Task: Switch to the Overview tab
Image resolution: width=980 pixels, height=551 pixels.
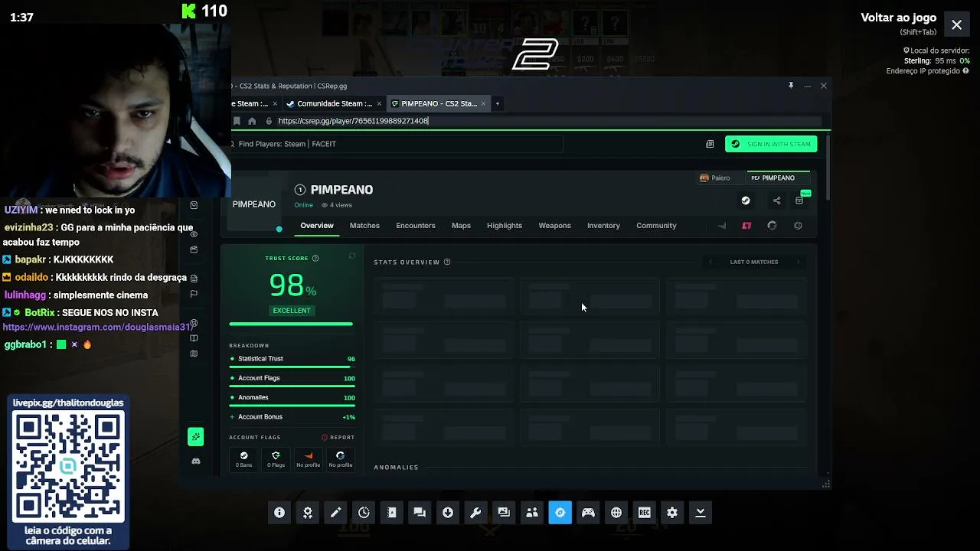Action: [x=317, y=226]
